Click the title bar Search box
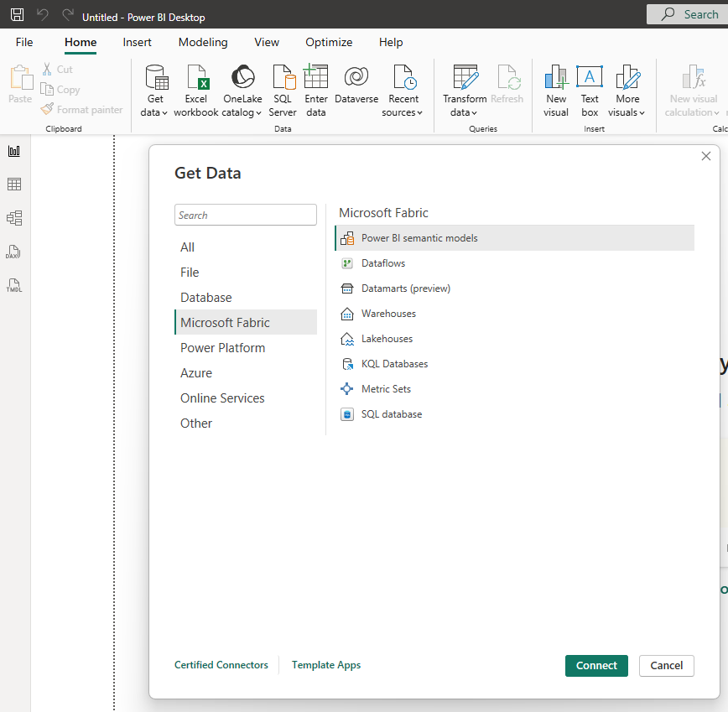Viewport: 728px width, 712px height. tap(688, 14)
